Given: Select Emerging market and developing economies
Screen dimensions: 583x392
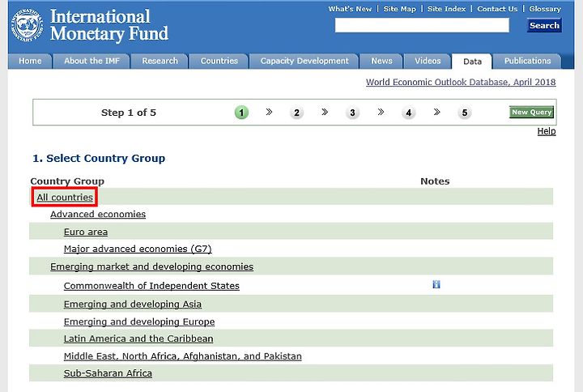Looking at the screenshot, I should point(152,266).
